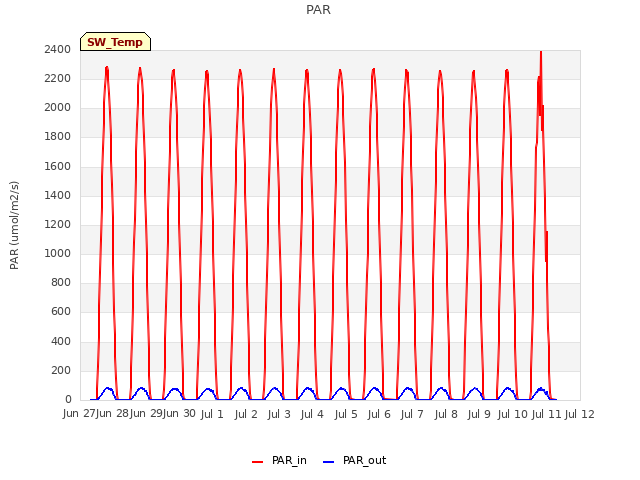Click the Jul 1 x-axis date label
This screenshot has width=640, height=480.
[x=212, y=414]
